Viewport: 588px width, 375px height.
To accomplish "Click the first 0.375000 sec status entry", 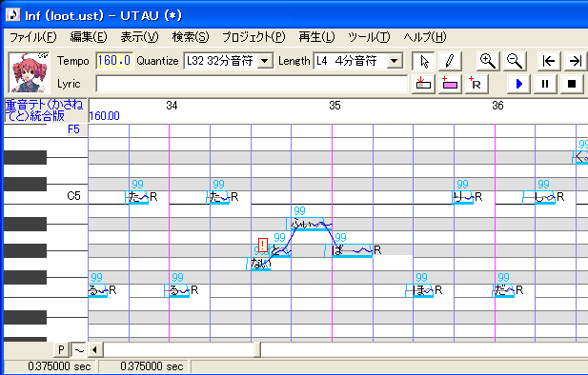I will pyautogui.click(x=59, y=366).
